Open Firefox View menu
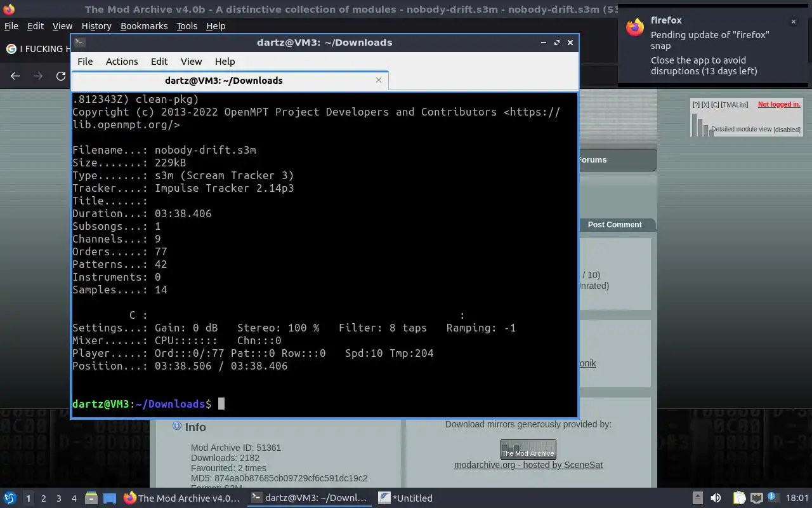Screen dimensions: 812x508 point(62,26)
